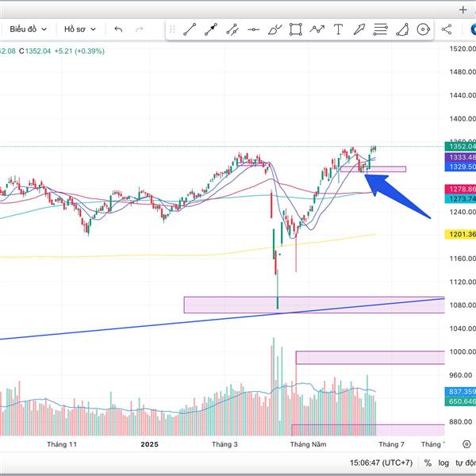Screen dimensions: 476x476
Task: Select the zigzag path tool
Action: pos(317,29)
